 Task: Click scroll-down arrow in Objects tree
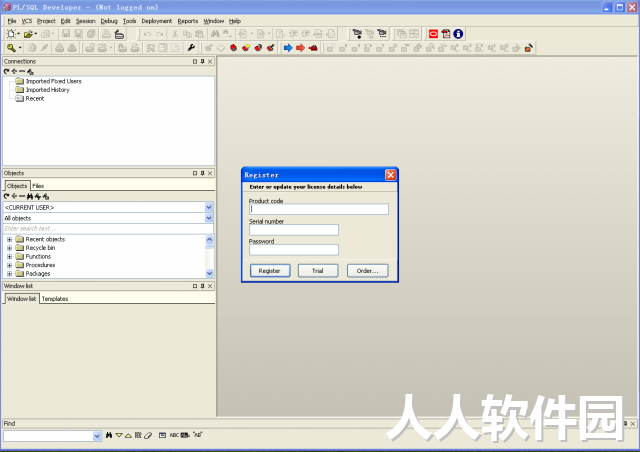(209, 273)
